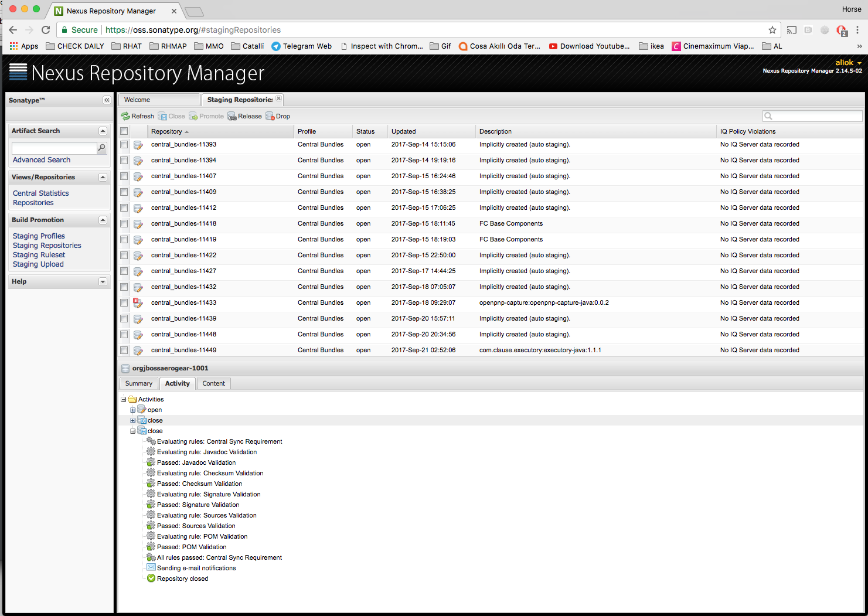Open the Central Statistics link
The width and height of the screenshot is (868, 616).
[41, 193]
